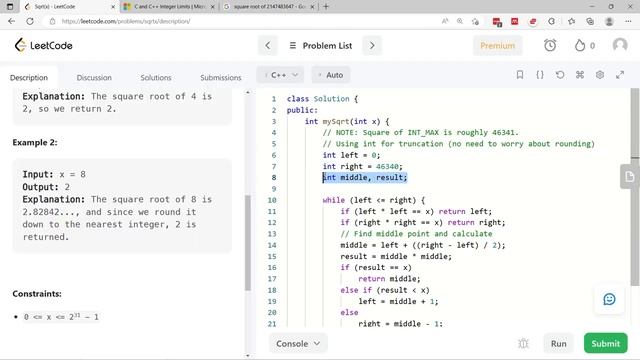Switch to the Description tab
640x360 pixels.
pyautogui.click(x=29, y=78)
